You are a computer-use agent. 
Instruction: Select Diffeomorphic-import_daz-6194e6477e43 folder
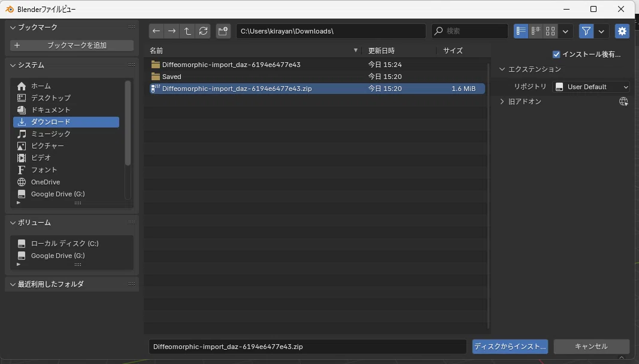click(x=317, y=65)
